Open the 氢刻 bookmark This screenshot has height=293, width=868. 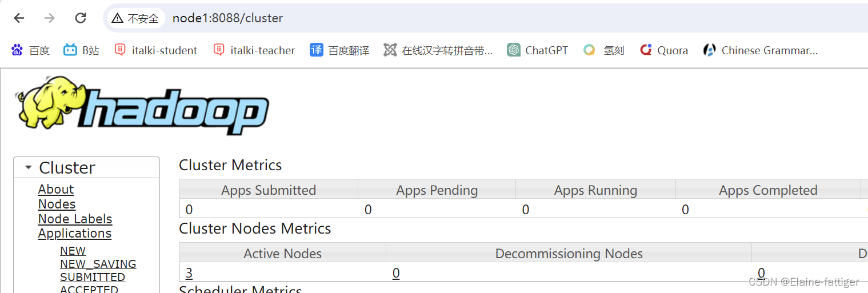coord(603,50)
